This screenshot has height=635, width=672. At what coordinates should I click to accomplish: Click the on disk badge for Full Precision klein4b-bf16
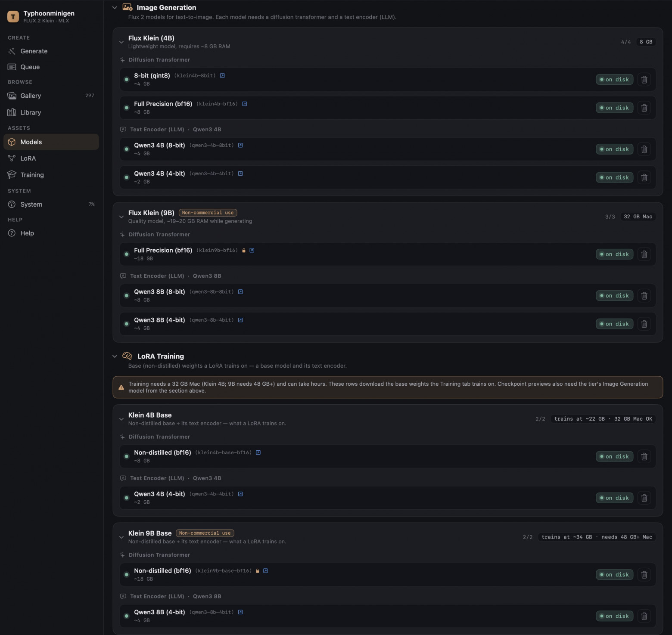pyautogui.click(x=615, y=108)
